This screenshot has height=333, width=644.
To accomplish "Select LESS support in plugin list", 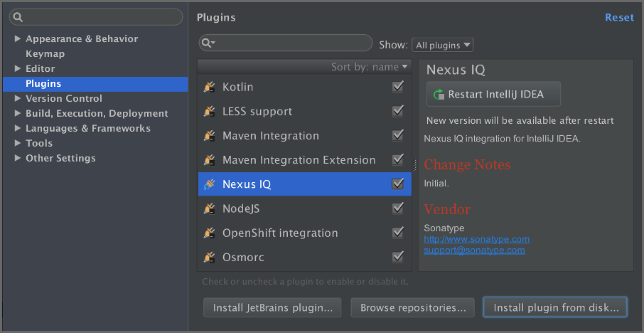I will point(304,112).
